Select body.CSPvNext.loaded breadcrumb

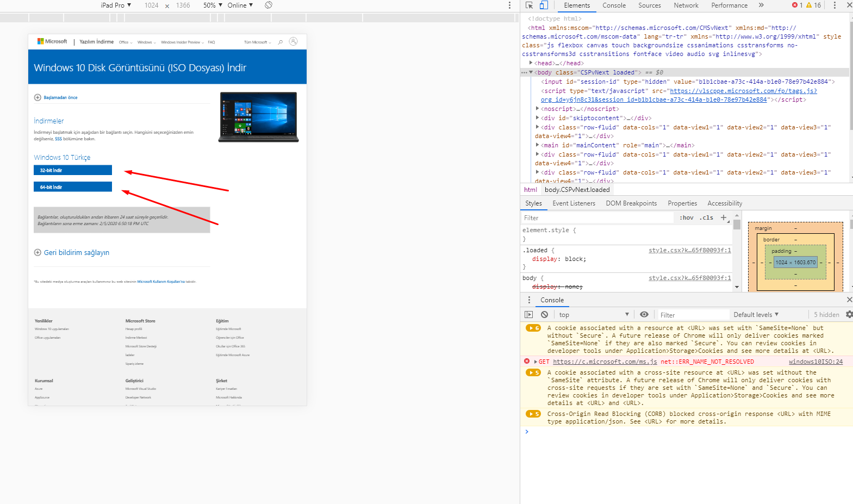click(x=577, y=190)
